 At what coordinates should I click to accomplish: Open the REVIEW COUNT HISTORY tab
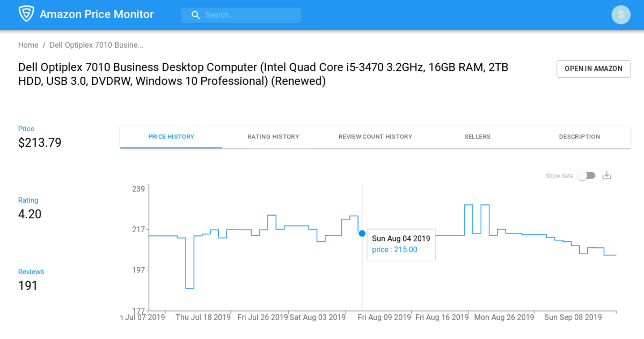[375, 137]
